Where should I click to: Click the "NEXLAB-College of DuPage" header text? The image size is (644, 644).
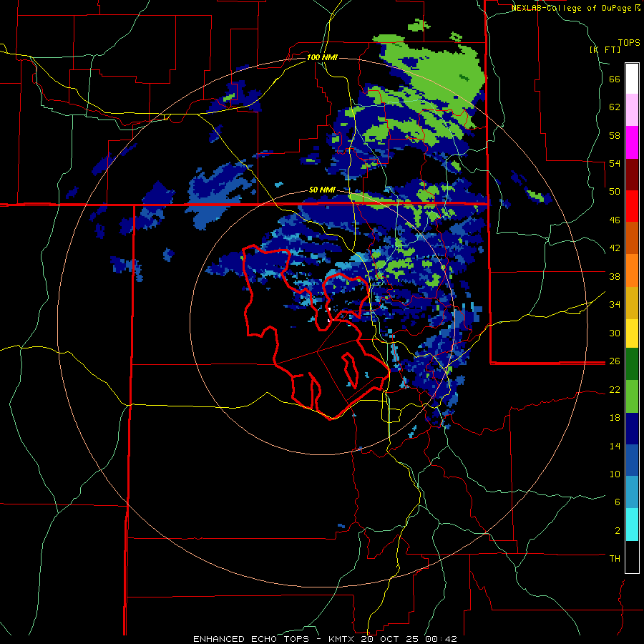click(571, 8)
